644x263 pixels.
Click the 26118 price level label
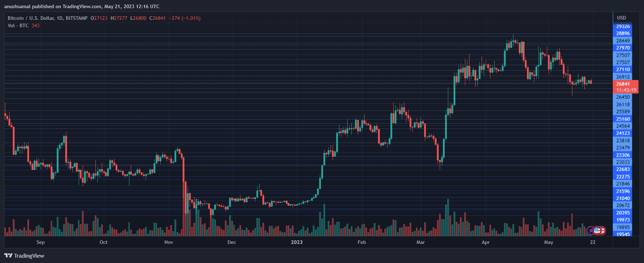click(x=623, y=104)
